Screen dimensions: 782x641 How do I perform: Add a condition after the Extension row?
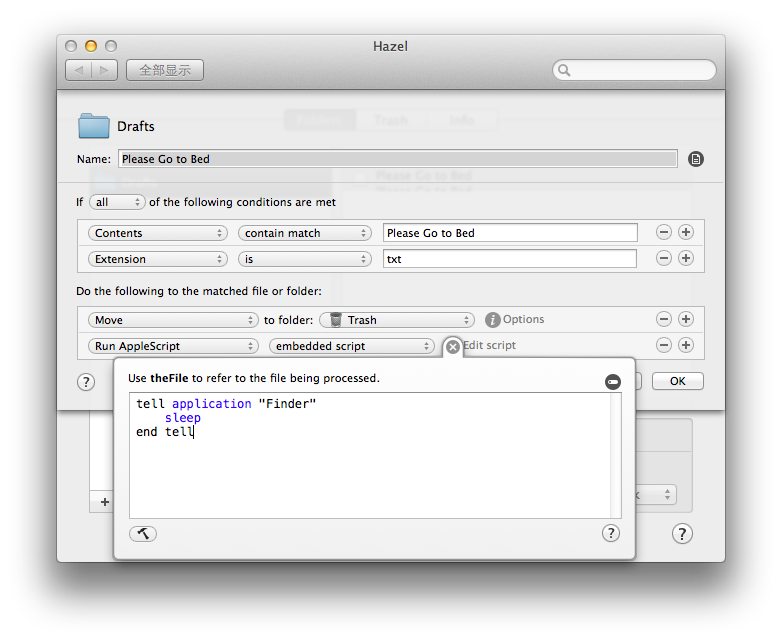686,259
